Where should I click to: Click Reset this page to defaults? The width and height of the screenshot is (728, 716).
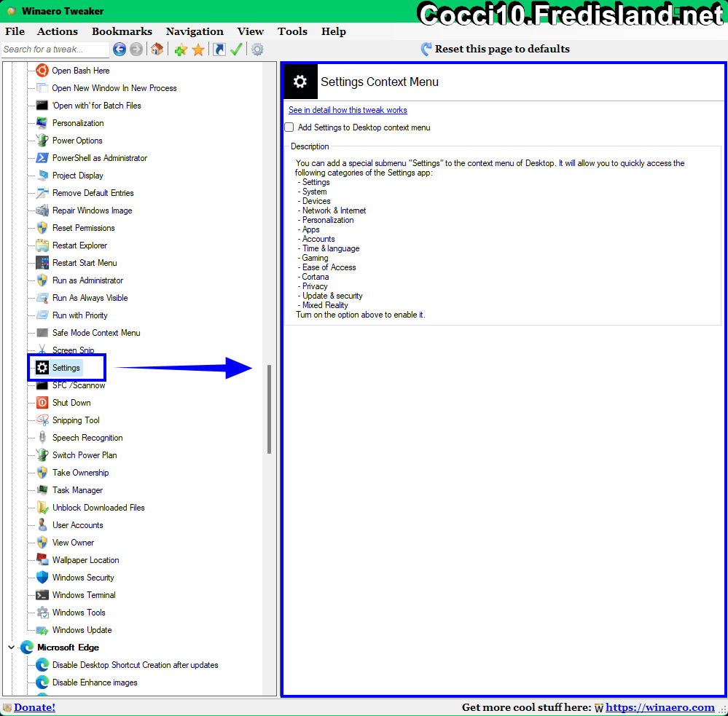click(496, 49)
